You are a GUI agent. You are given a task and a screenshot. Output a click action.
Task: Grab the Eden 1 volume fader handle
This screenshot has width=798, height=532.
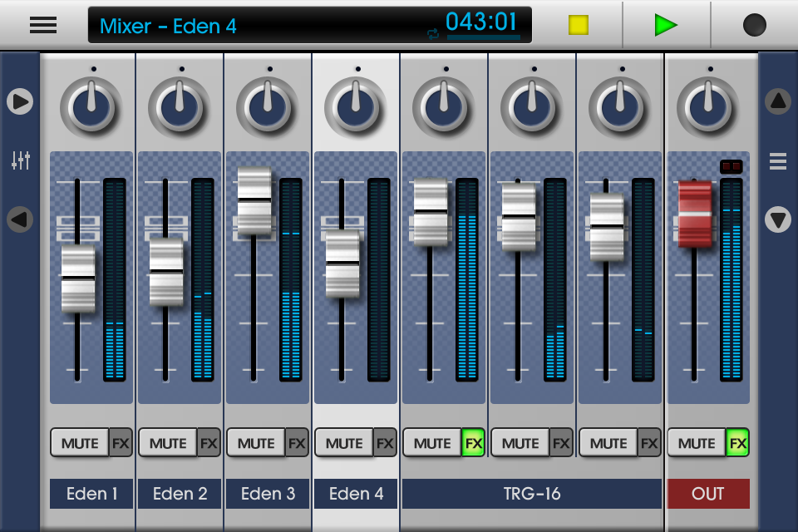tap(78, 278)
